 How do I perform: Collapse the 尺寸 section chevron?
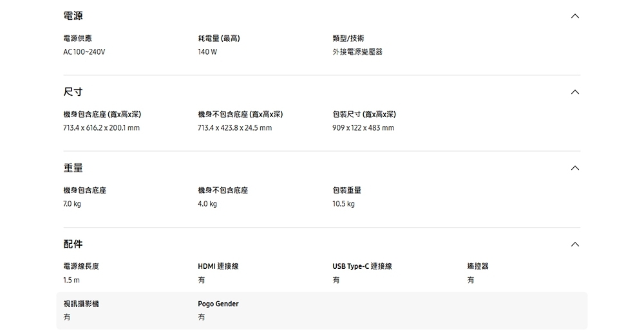pos(575,93)
